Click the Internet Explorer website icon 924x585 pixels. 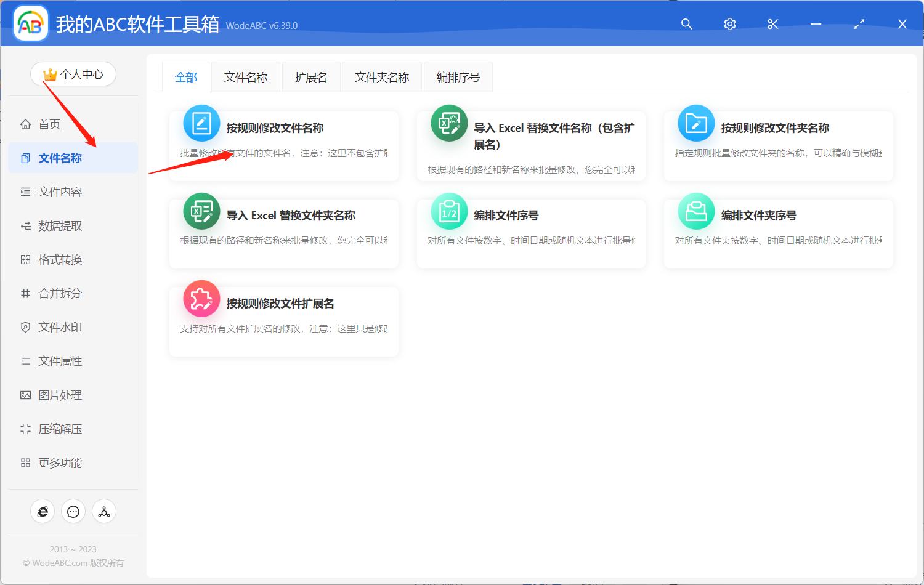click(x=43, y=511)
